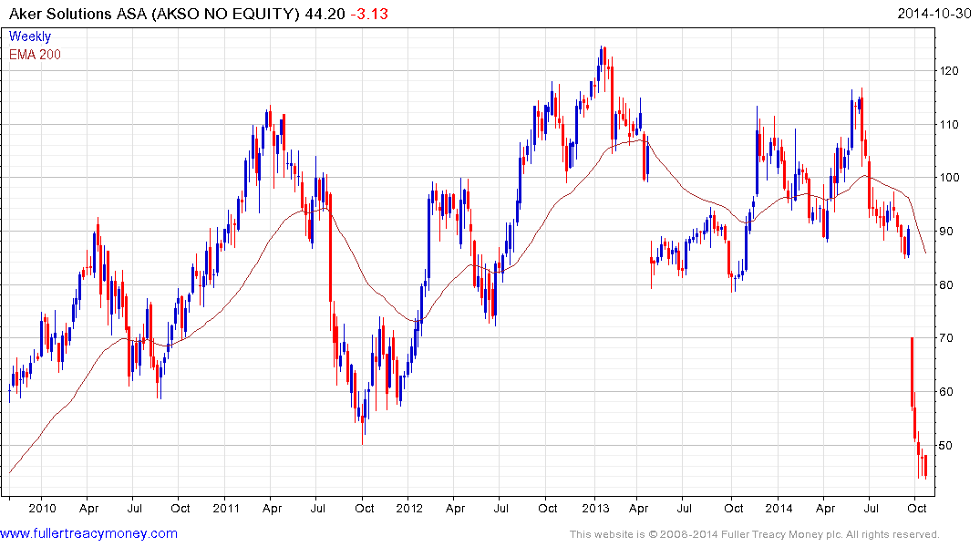Click the 80 price axis label

tap(946, 285)
